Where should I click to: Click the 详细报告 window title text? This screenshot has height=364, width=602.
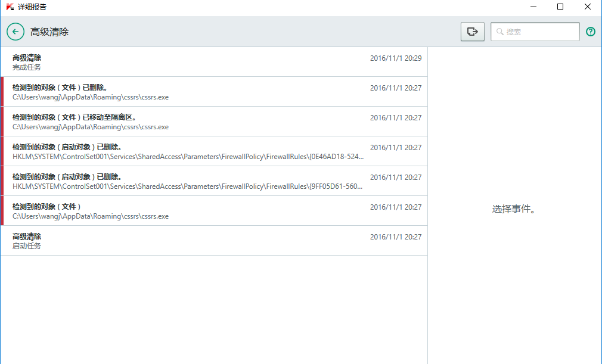click(x=33, y=7)
